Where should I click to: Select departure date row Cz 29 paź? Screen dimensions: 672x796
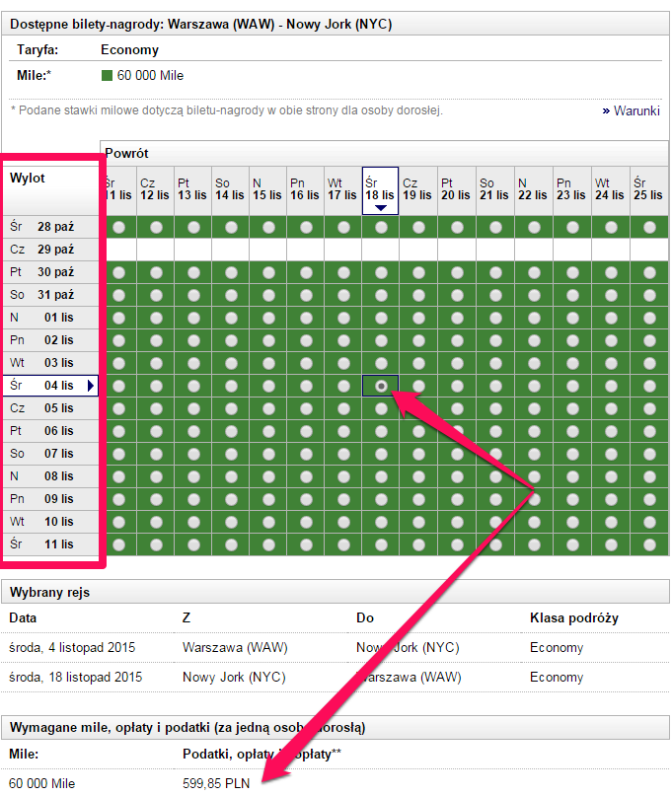tap(50, 250)
